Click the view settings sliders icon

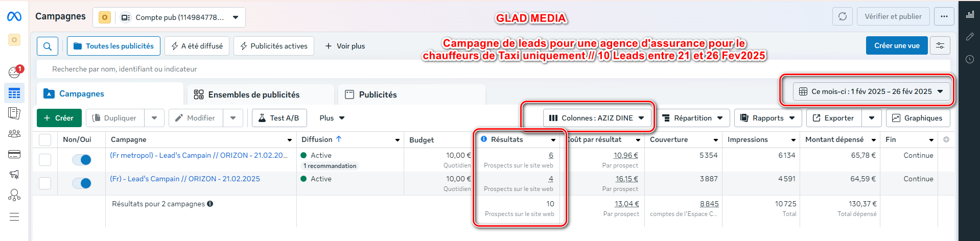[x=940, y=45]
